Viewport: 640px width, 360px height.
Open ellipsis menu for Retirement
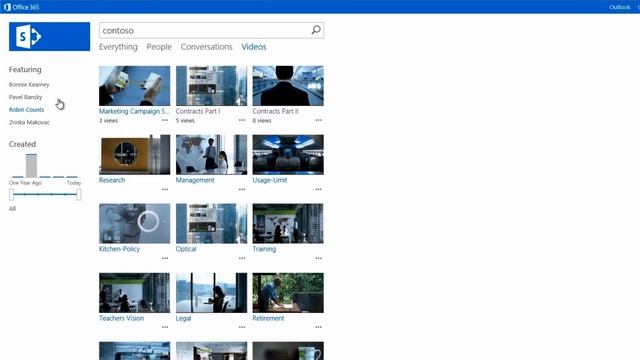318,327
